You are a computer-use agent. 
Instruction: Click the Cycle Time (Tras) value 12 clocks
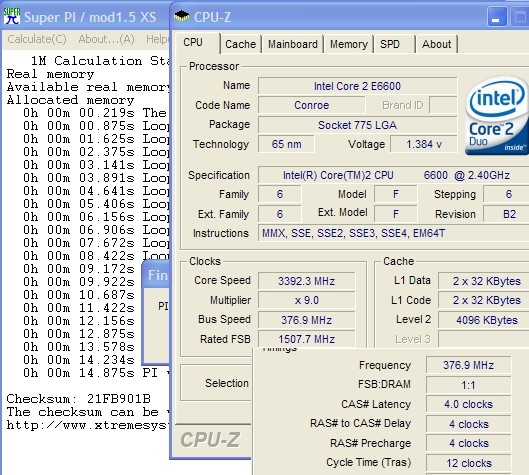pyautogui.click(x=469, y=463)
